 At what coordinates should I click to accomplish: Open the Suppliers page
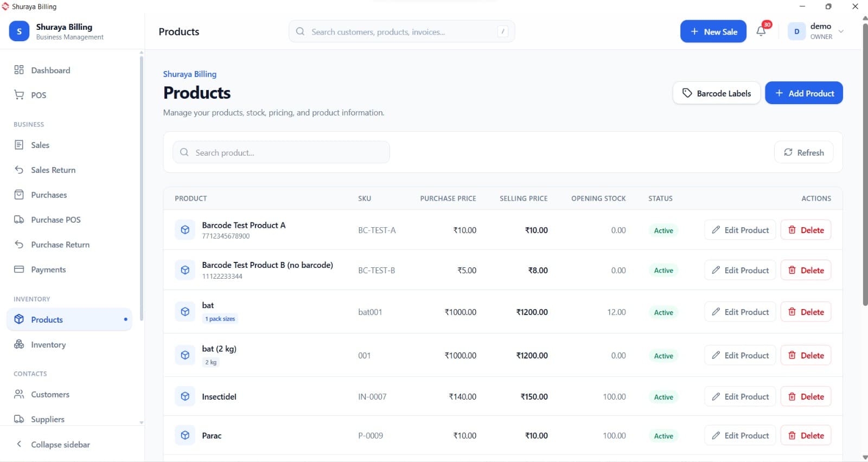click(70, 419)
